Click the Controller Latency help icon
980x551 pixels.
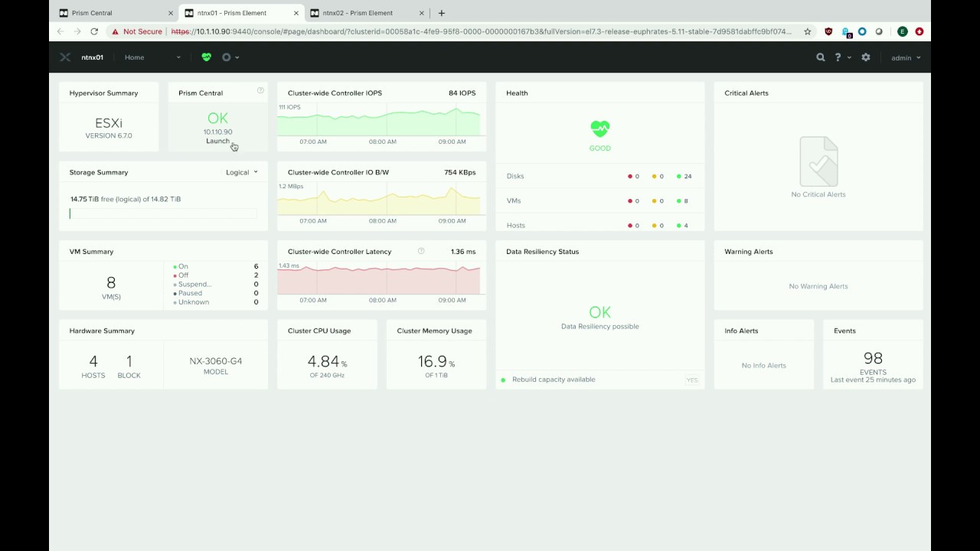(x=421, y=251)
